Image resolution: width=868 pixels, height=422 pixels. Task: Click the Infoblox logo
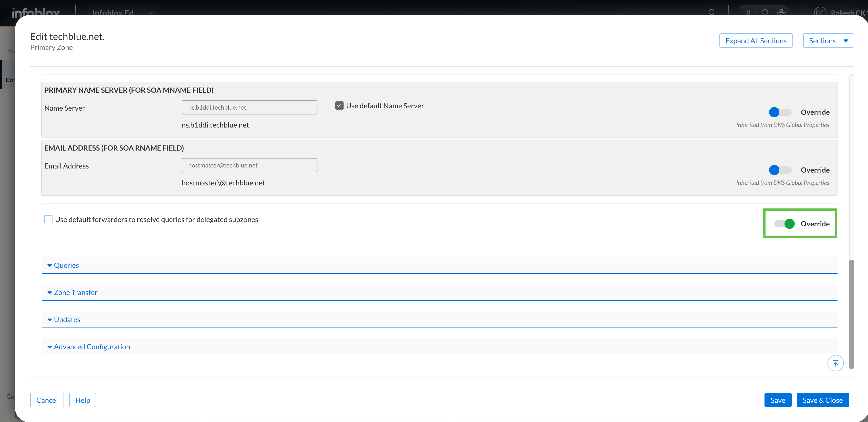pos(36,13)
